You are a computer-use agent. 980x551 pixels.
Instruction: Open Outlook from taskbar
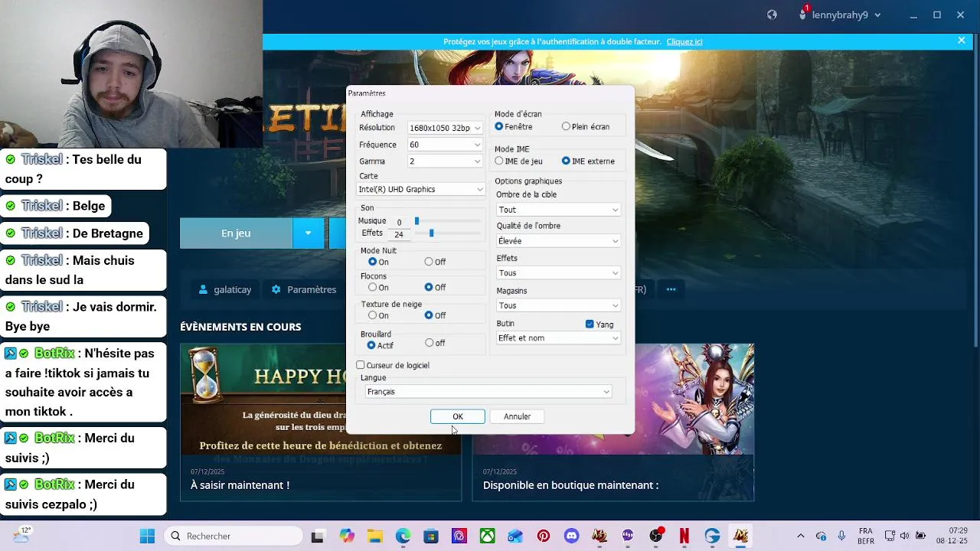515,536
